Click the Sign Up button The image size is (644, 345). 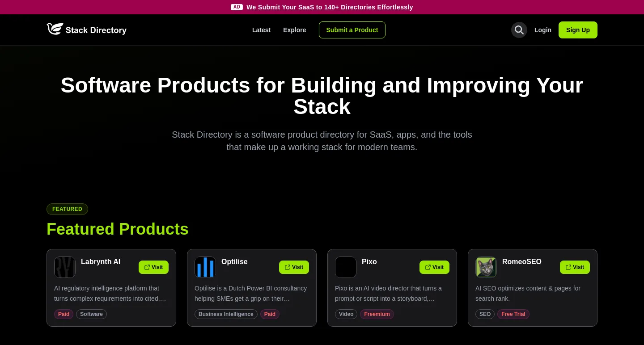tap(578, 30)
